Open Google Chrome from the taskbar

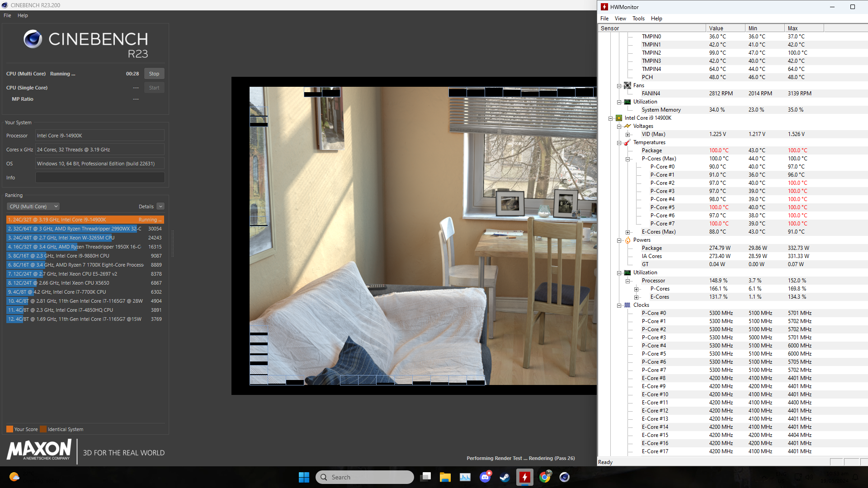(545, 477)
